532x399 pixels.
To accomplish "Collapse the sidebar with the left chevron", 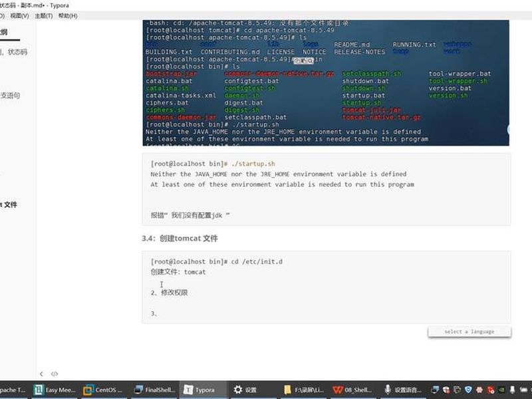I will 41,374.
